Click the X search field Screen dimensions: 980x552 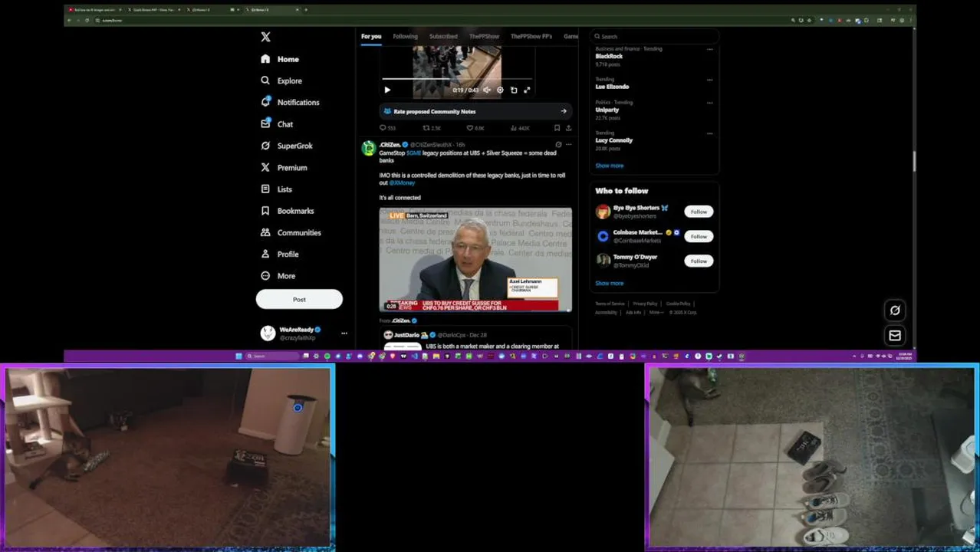click(655, 36)
